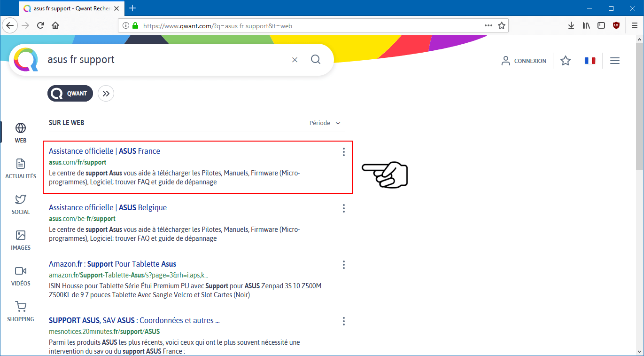Screen dimensions: 644x356
Task: Open site information icon in address bar
Action: click(x=126, y=25)
